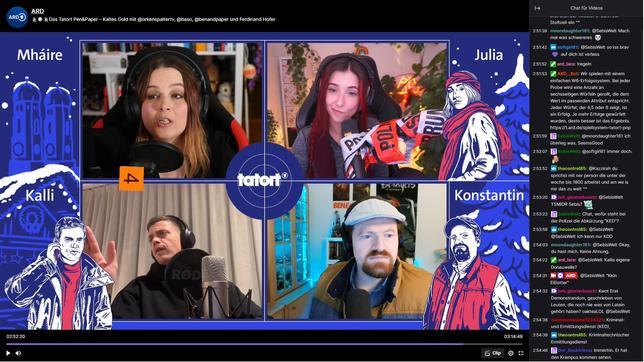
Task: Click Mháire's webcam feed
Action: coord(172,110)
